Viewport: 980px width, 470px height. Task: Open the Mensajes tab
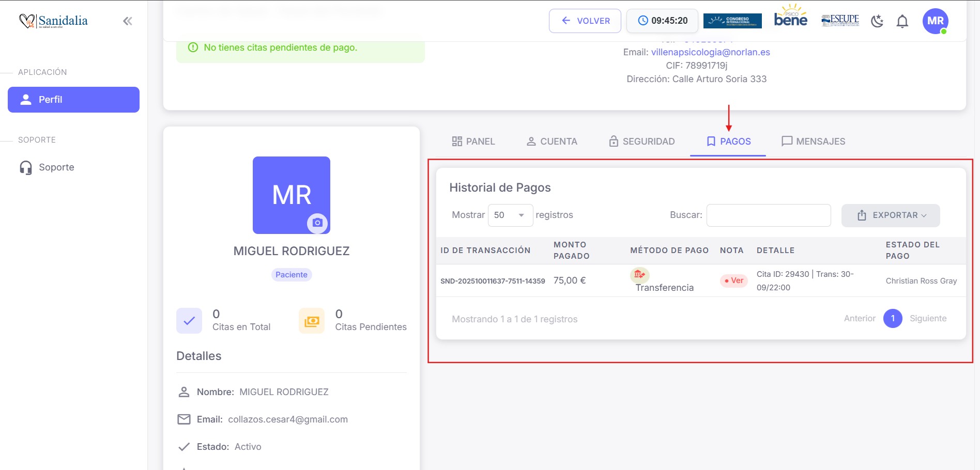click(813, 142)
